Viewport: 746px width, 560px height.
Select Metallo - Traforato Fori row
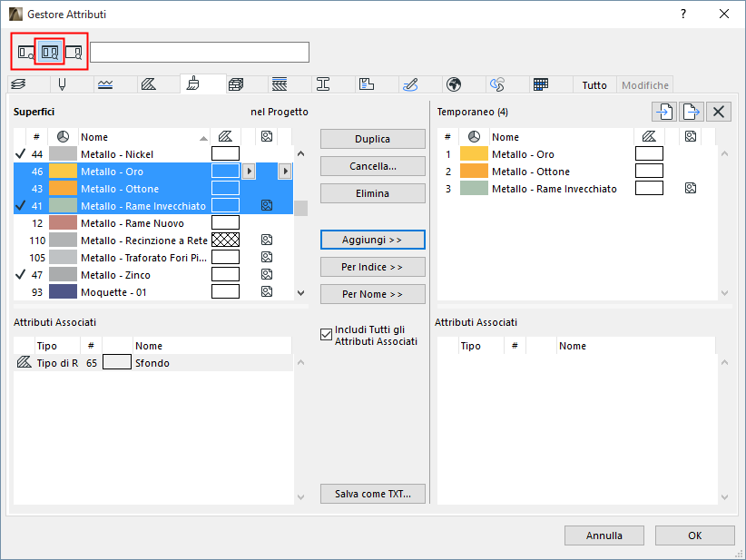click(x=153, y=258)
